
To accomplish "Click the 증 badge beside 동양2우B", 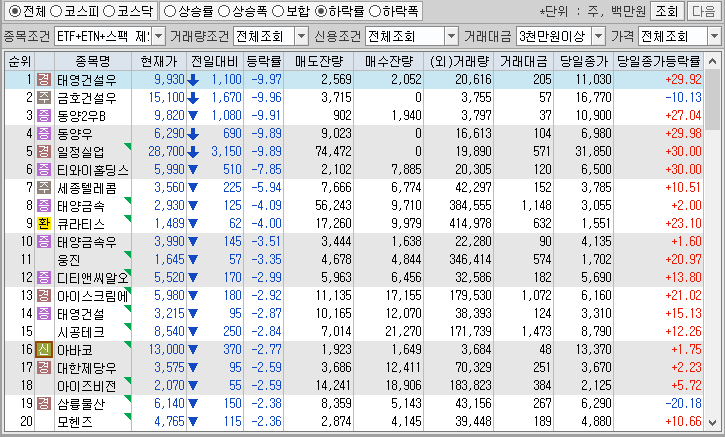I will (x=44, y=116).
